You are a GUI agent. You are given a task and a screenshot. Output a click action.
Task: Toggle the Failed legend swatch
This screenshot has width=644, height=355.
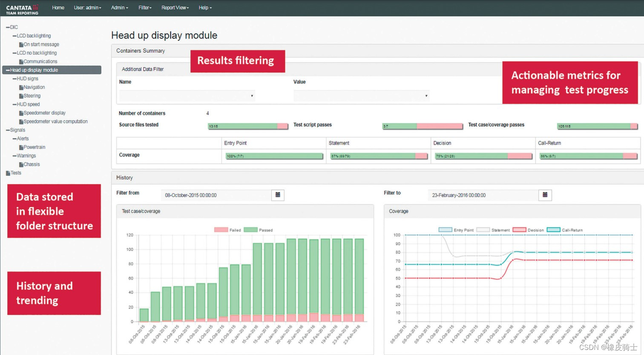point(221,230)
